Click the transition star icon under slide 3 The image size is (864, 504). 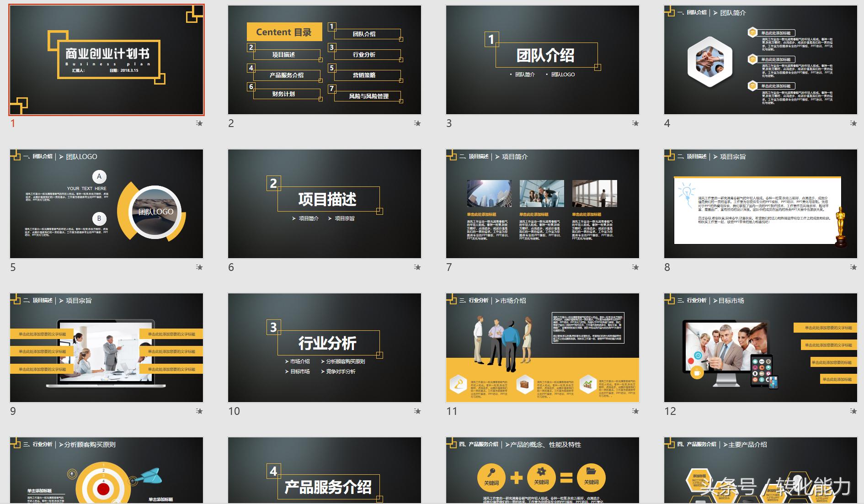635,123
